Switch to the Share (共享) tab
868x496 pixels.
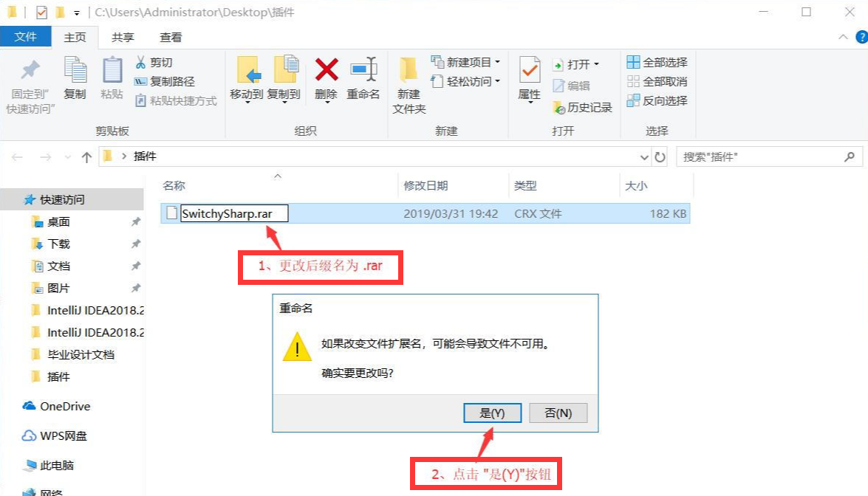pyautogui.click(x=123, y=37)
